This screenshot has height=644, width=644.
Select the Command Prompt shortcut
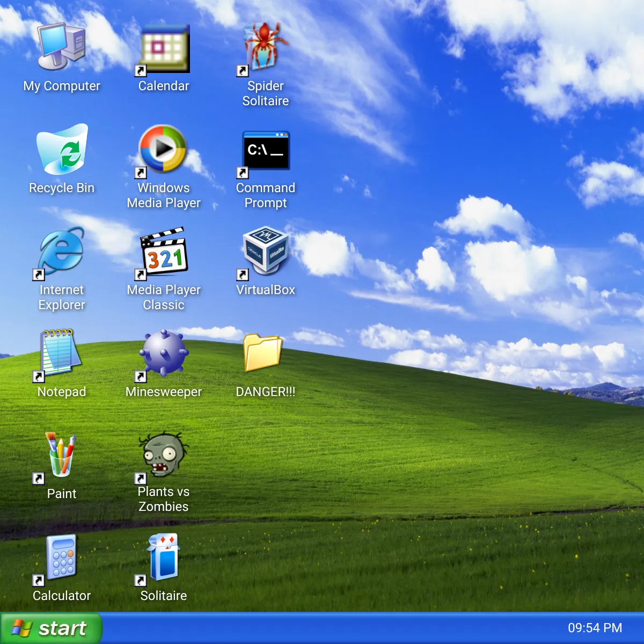click(265, 150)
